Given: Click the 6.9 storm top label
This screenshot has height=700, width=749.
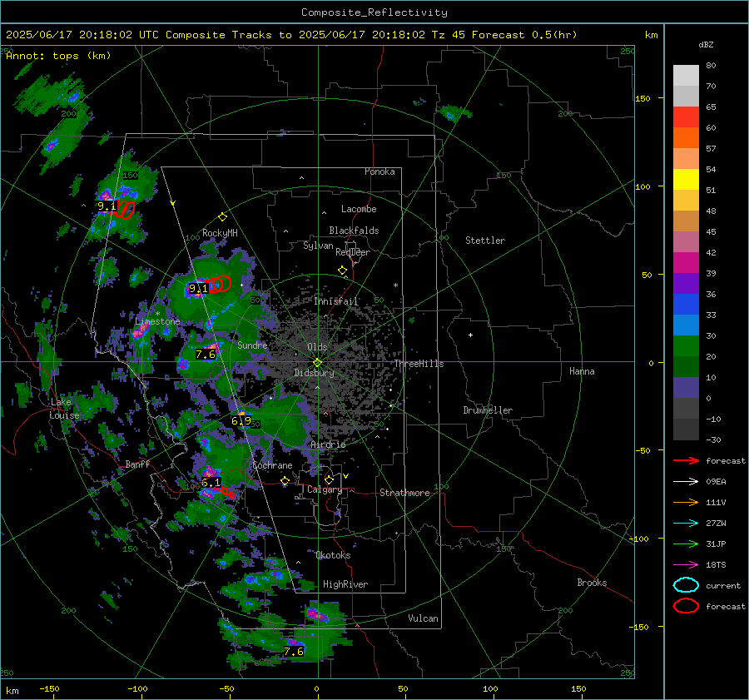Looking at the screenshot, I should (241, 421).
